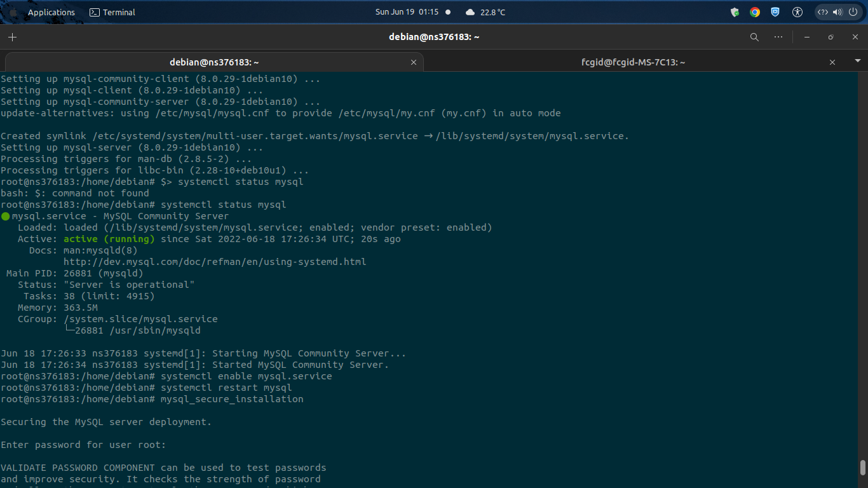The width and height of the screenshot is (868, 488).
Task: Click the line 'bash: $: command not found'
Action: tap(75, 193)
